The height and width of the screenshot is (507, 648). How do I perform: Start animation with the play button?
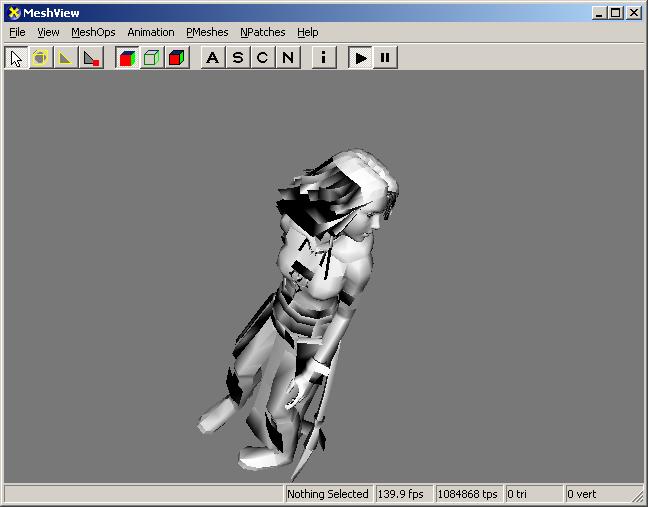click(360, 57)
